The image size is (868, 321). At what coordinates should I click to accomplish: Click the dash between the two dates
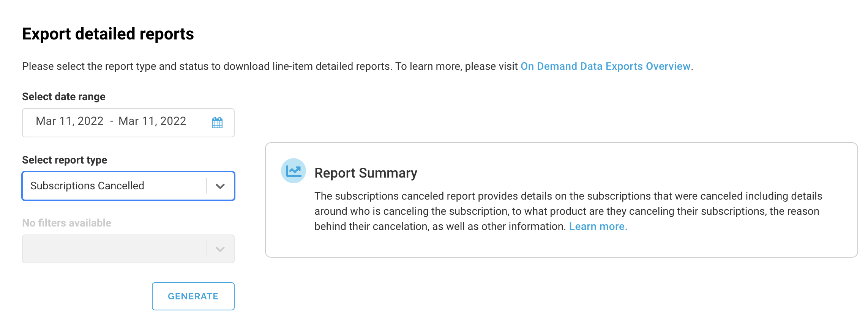[111, 121]
